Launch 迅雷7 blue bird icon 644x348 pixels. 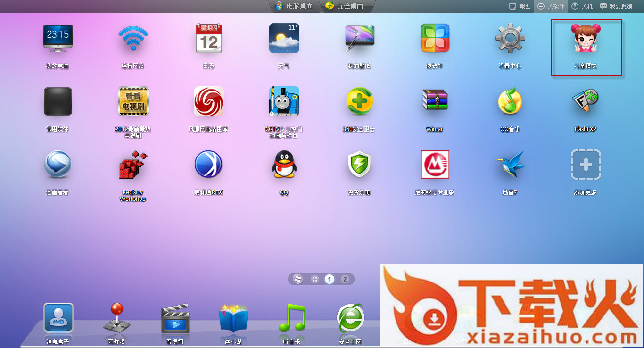pyautogui.click(x=510, y=165)
